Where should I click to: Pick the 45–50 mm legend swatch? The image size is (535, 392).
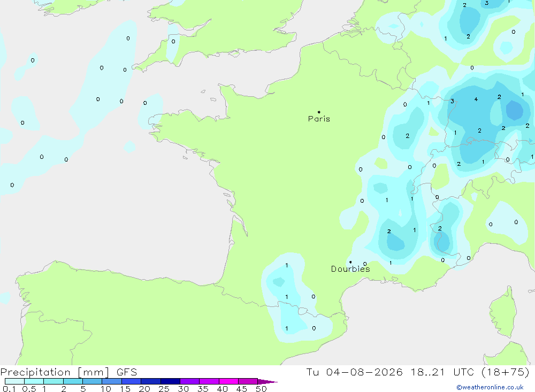tap(248, 381)
